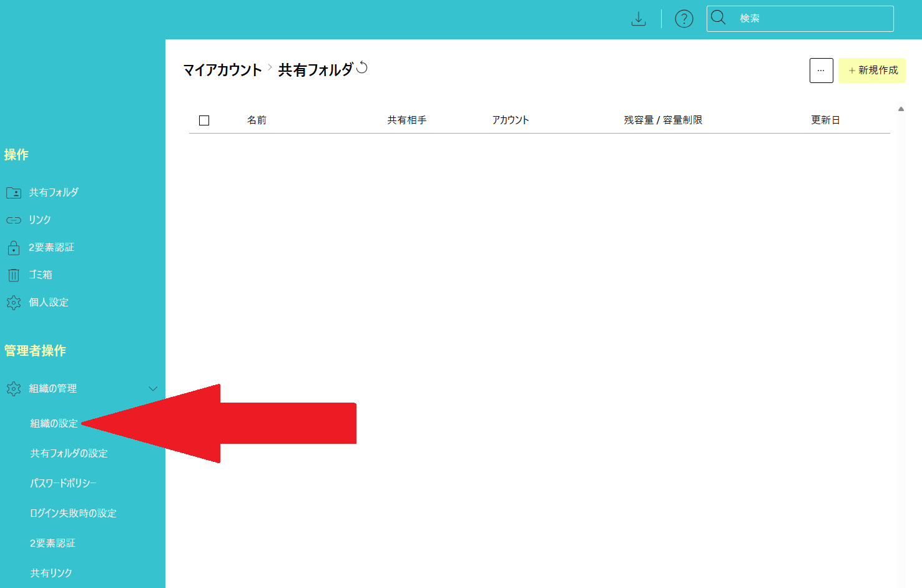Viewport: 922px width, 588px height.
Task: Collapse the 組織の管理 chevron
Action: [x=153, y=389]
